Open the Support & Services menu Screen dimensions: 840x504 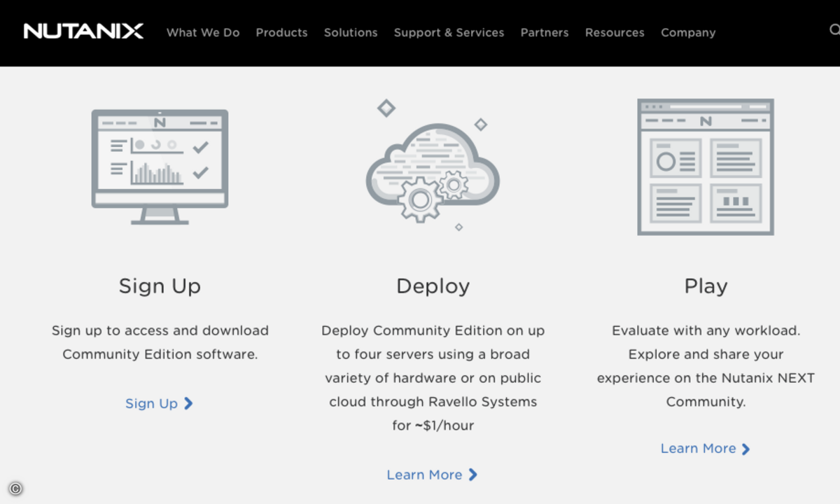[x=449, y=32]
